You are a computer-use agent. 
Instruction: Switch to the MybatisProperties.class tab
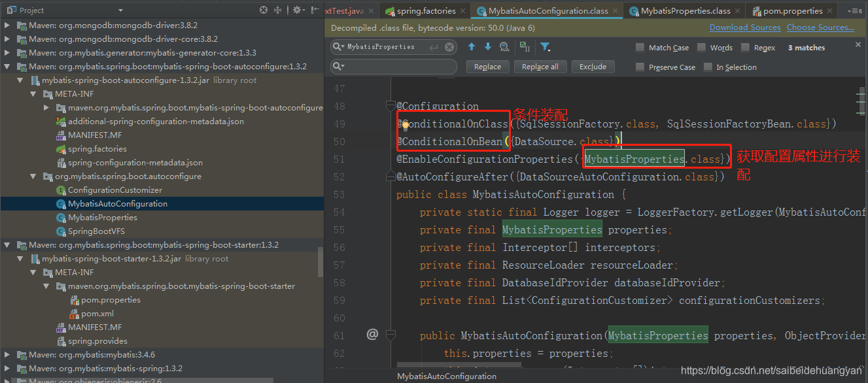point(686,11)
